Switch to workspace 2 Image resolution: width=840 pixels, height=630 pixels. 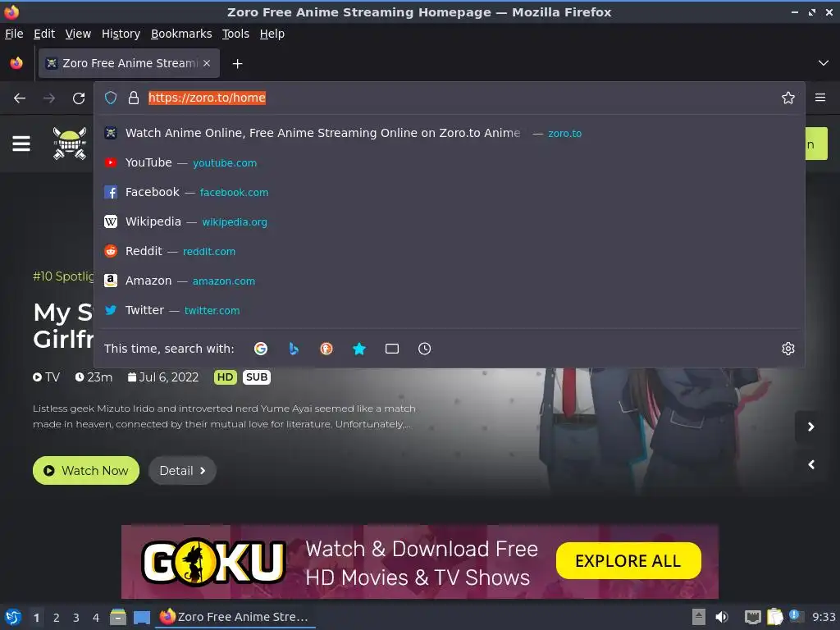click(x=57, y=617)
